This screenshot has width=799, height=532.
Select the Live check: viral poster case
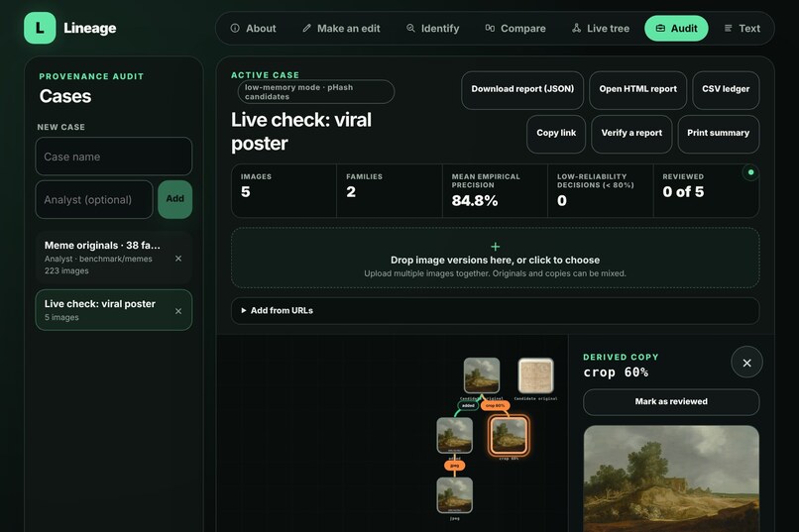click(x=114, y=310)
